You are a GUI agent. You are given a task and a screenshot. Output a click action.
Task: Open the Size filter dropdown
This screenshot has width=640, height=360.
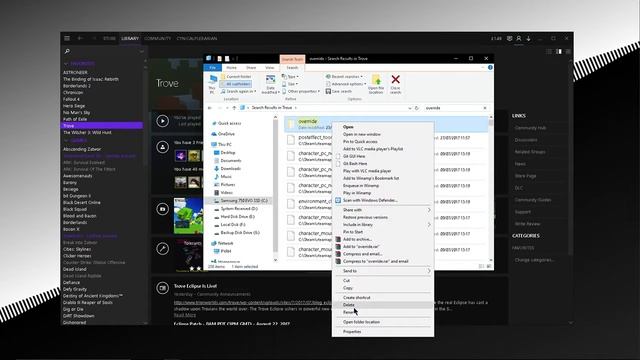point(290,84)
